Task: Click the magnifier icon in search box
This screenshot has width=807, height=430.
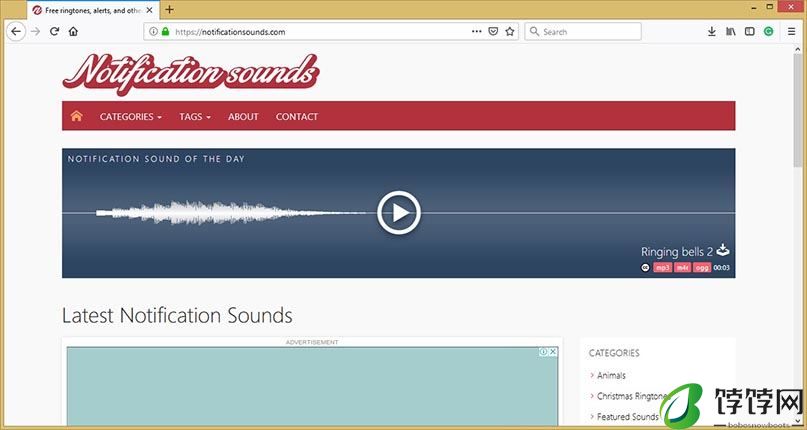Action: (535, 31)
